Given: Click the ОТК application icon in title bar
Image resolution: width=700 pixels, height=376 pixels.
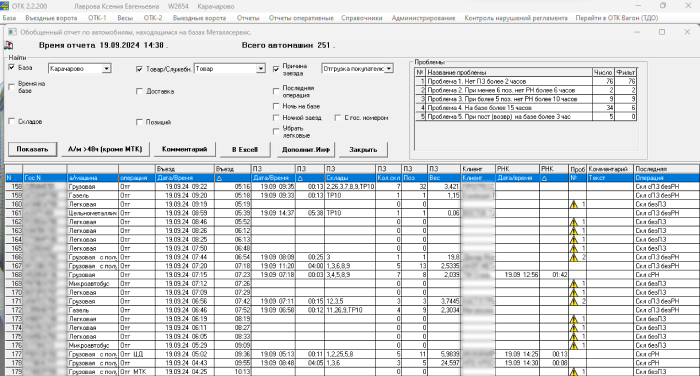Looking at the screenshot, I should click(4, 6).
